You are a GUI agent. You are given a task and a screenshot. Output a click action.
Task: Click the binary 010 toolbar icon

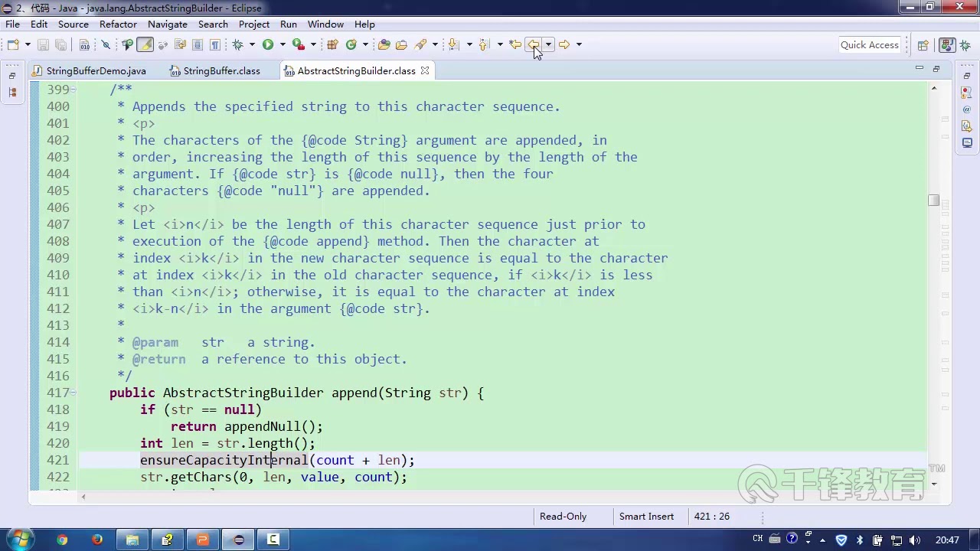point(85,44)
